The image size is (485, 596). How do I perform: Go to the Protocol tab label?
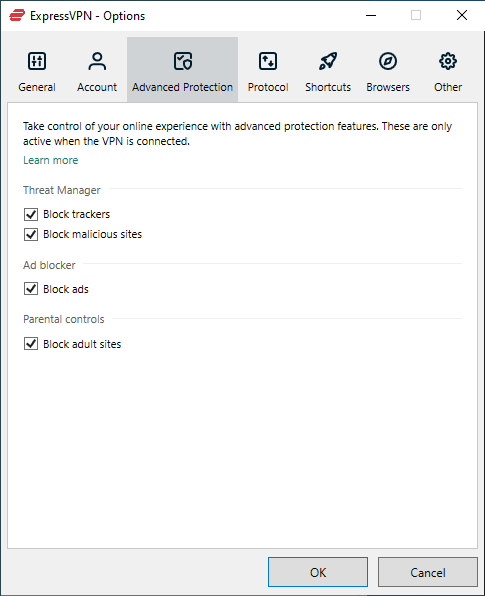pyautogui.click(x=268, y=87)
